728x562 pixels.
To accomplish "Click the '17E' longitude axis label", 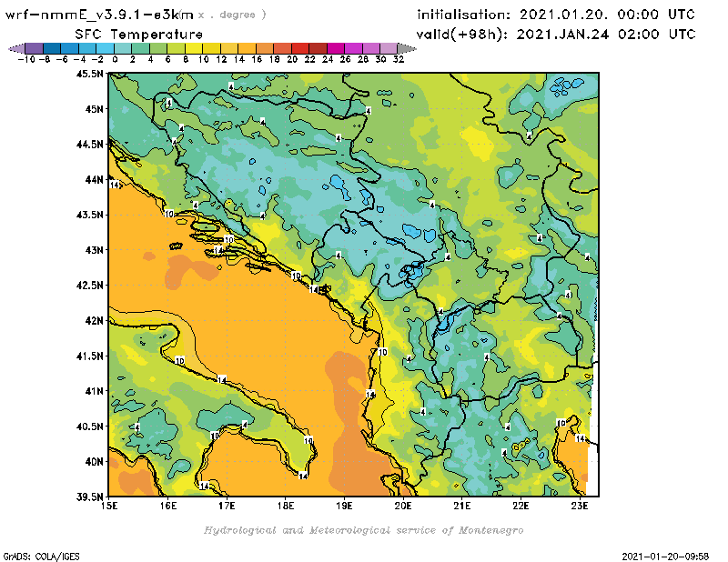I will [x=227, y=506].
